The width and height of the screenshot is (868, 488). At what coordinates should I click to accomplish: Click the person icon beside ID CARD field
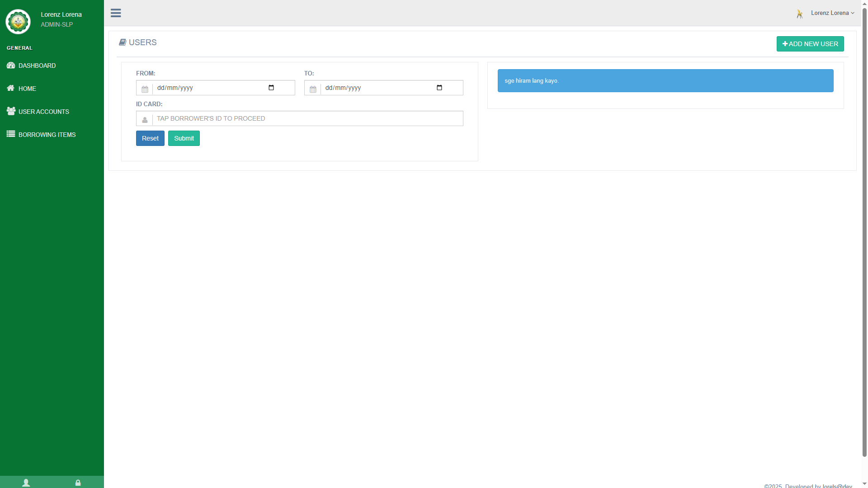point(145,120)
